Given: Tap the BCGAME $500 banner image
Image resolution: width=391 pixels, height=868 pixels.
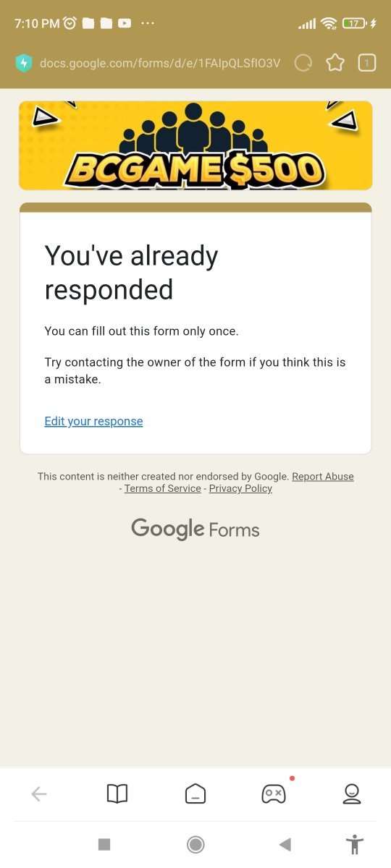Looking at the screenshot, I should [x=195, y=145].
